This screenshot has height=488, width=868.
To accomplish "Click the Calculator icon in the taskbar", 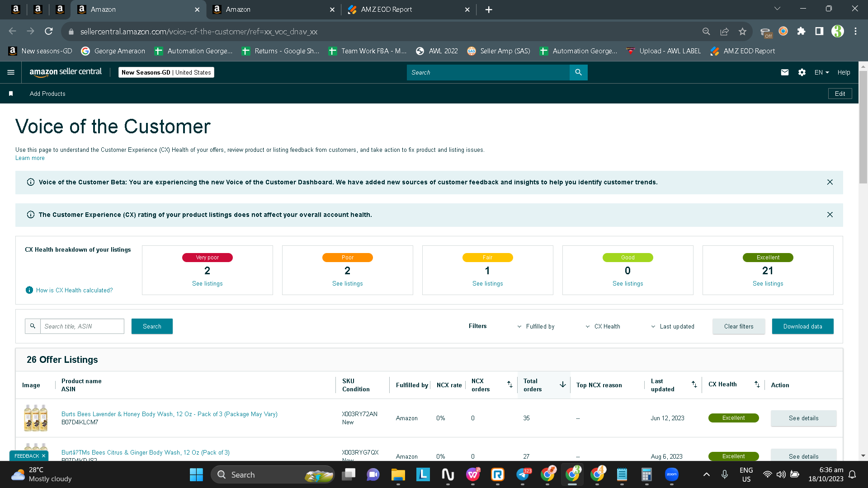I will click(646, 474).
